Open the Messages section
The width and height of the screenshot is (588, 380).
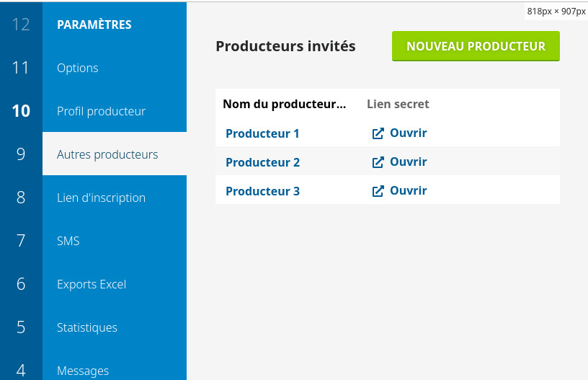coord(83,370)
